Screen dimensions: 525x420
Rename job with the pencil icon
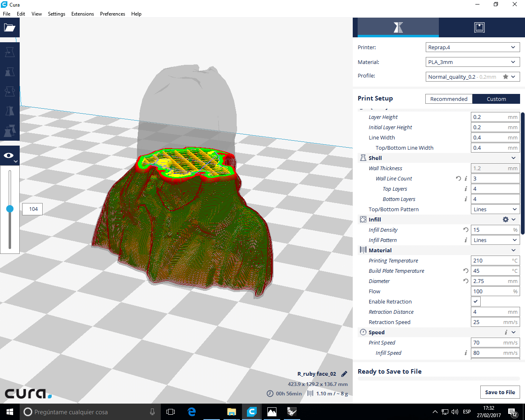coord(344,374)
